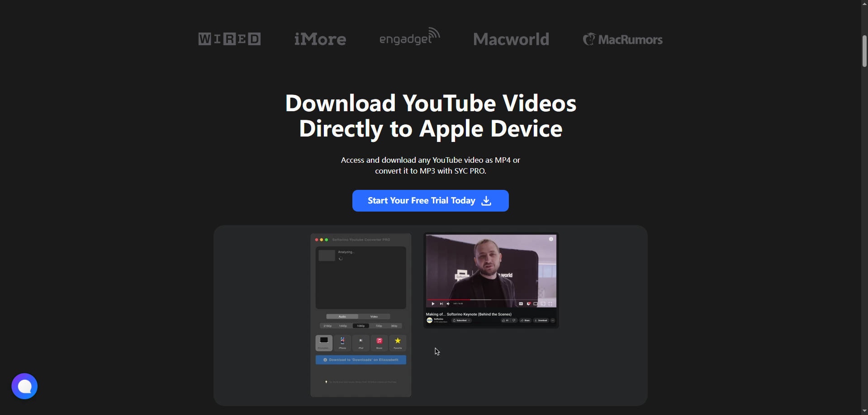
Task: Click the Share button under the video
Action: (525, 321)
